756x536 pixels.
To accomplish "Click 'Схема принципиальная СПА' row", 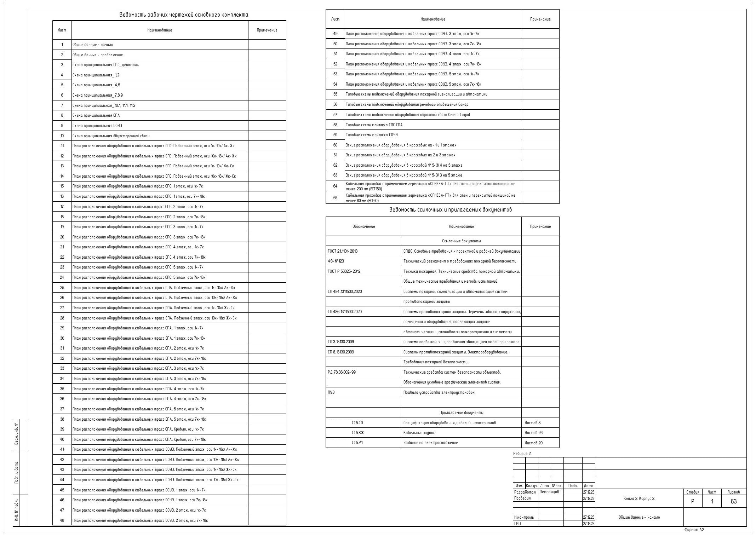I will [x=169, y=115].
